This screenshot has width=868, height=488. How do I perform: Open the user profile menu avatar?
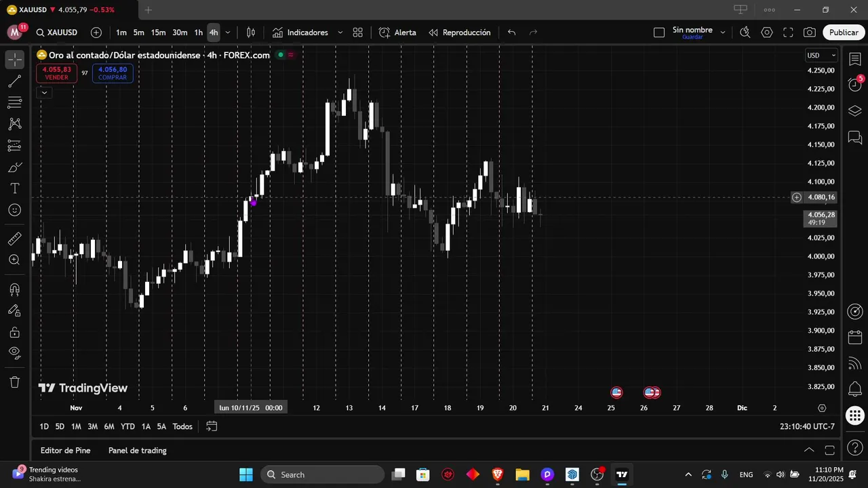coord(15,32)
